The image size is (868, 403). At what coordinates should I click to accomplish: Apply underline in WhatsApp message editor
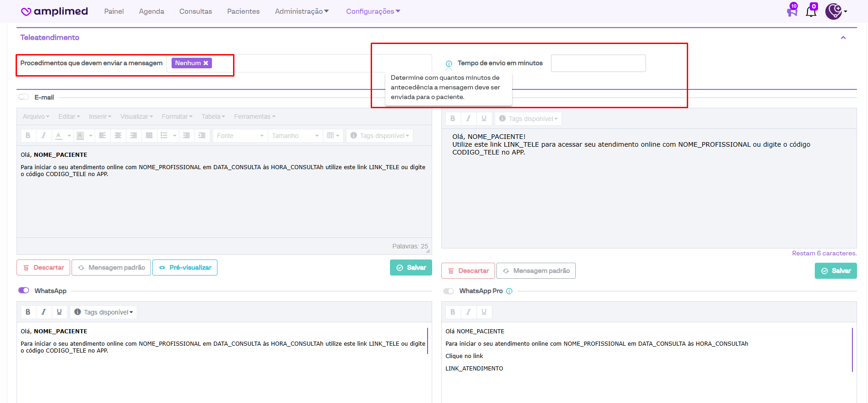point(59,312)
